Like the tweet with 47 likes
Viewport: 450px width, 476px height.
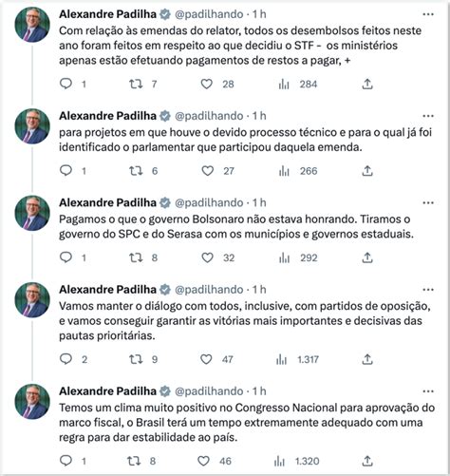click(x=206, y=359)
